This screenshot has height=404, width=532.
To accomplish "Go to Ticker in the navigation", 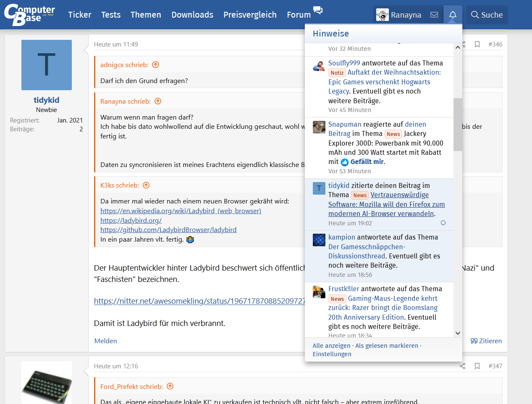I will tap(80, 15).
